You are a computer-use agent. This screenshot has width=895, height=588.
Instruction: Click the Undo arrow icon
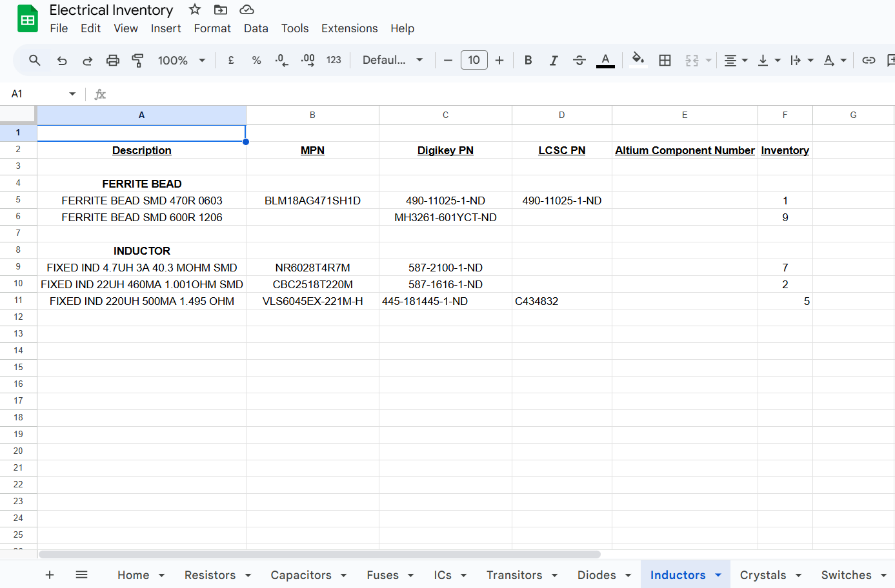[62, 61]
